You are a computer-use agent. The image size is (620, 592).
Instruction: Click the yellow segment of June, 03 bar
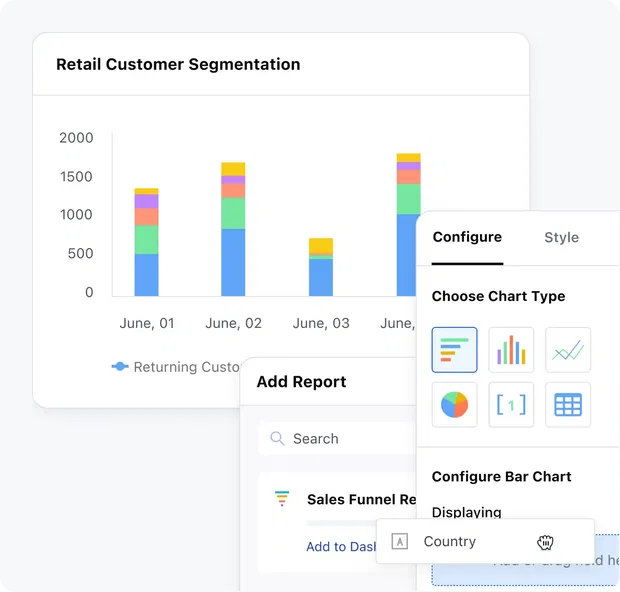(321, 246)
